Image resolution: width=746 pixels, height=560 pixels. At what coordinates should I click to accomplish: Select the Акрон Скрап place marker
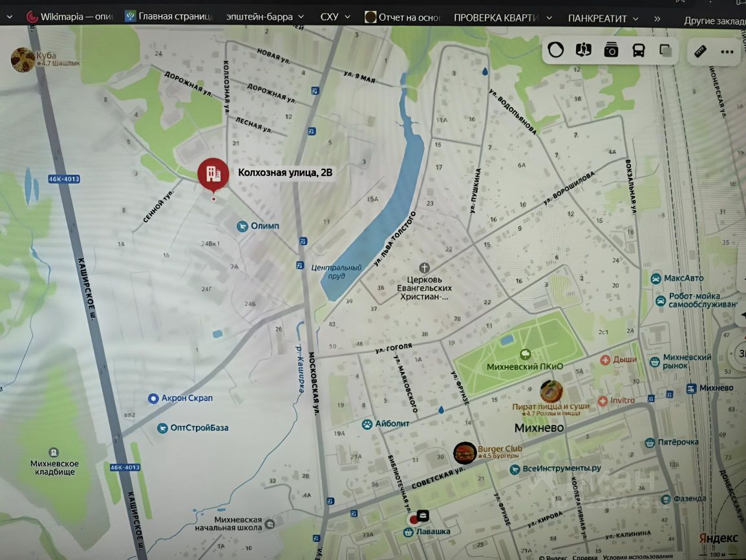point(153,399)
